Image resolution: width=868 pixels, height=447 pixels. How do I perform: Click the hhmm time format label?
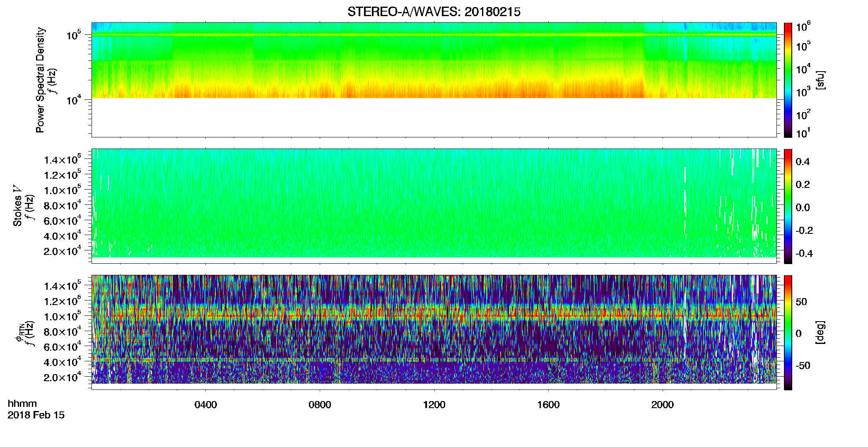pyautogui.click(x=22, y=404)
